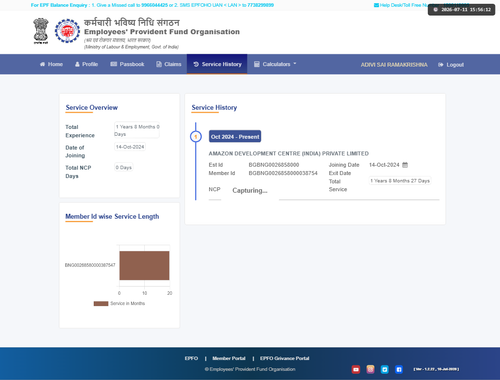Click the EPFO circular logo
Image resolution: width=500 pixels, height=380 pixels.
pos(67,31)
